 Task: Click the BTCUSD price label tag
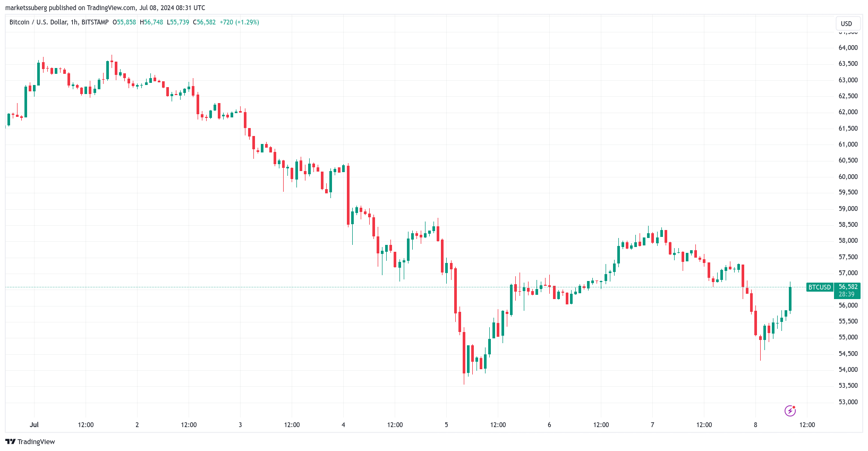tap(819, 287)
